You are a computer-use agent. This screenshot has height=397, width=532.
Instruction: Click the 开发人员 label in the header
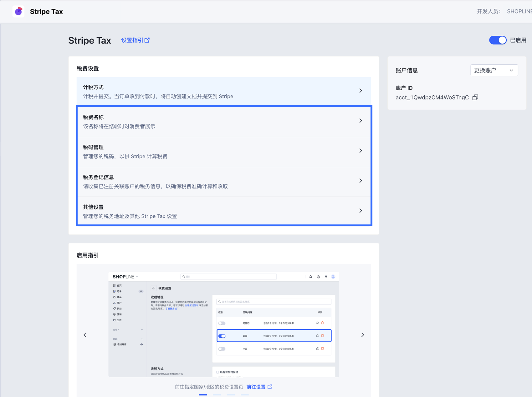click(489, 12)
